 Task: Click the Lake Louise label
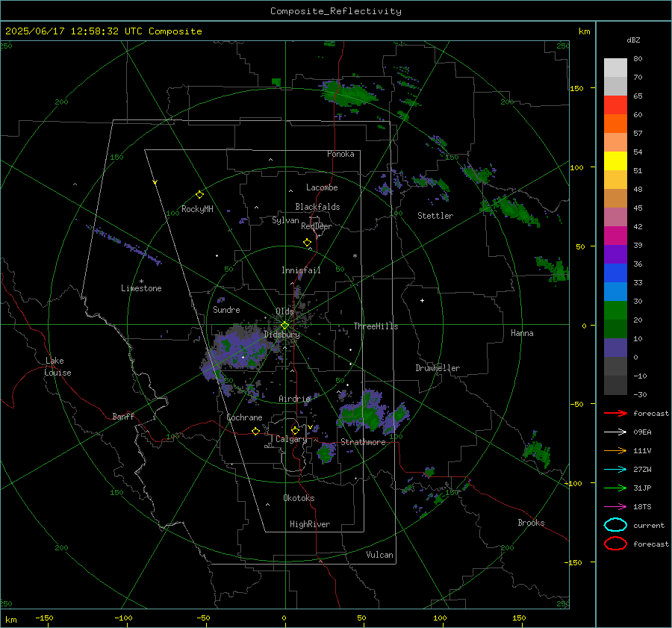coord(57,367)
